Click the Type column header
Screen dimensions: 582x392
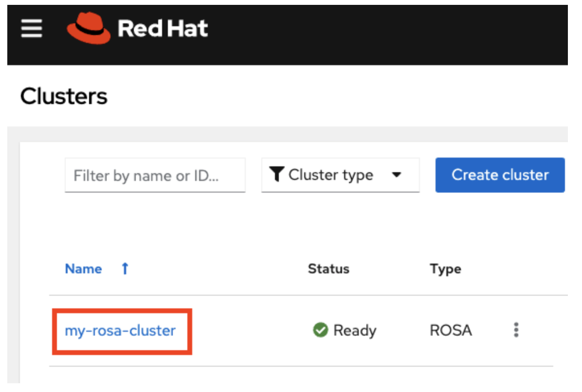coord(445,269)
